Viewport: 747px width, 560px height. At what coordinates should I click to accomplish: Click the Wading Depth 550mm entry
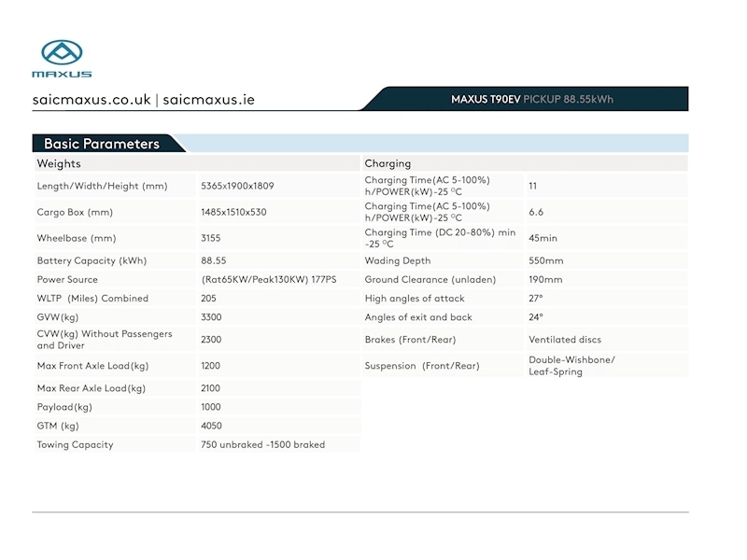(544, 260)
